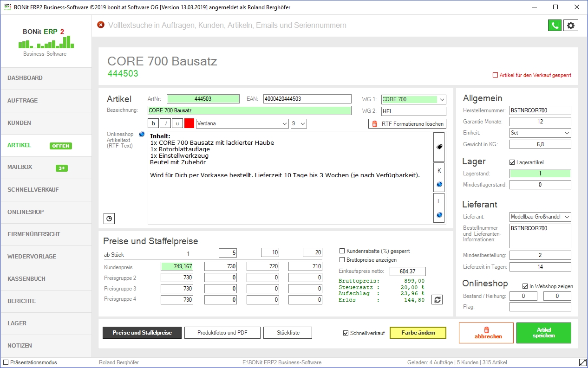Click the Lagerstand field
The width and height of the screenshot is (588, 368).
(540, 174)
